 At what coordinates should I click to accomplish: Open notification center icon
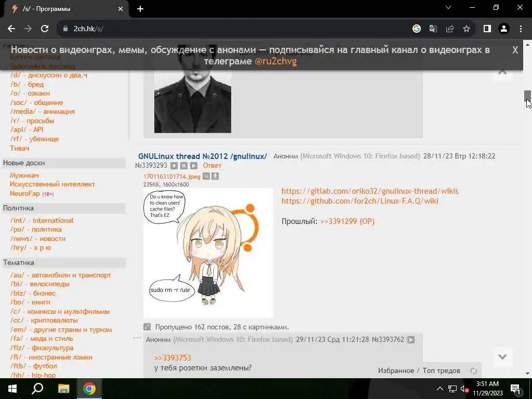(x=516, y=389)
